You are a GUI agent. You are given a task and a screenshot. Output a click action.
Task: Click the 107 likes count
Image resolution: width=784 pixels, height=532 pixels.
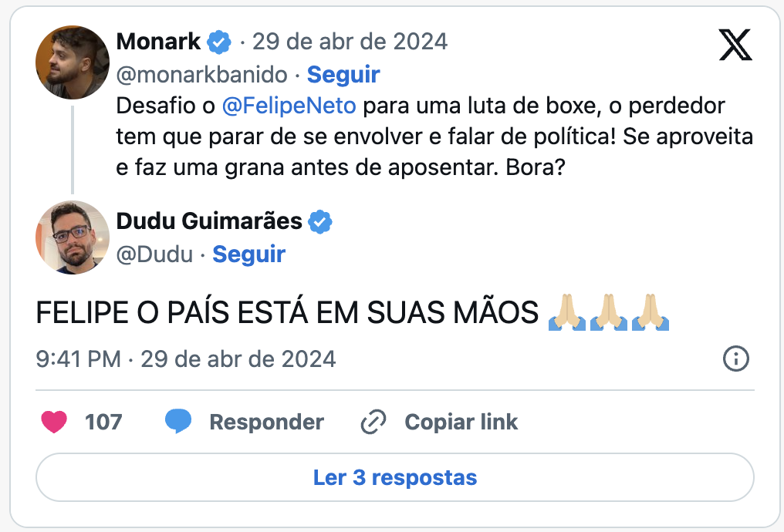coord(103,423)
